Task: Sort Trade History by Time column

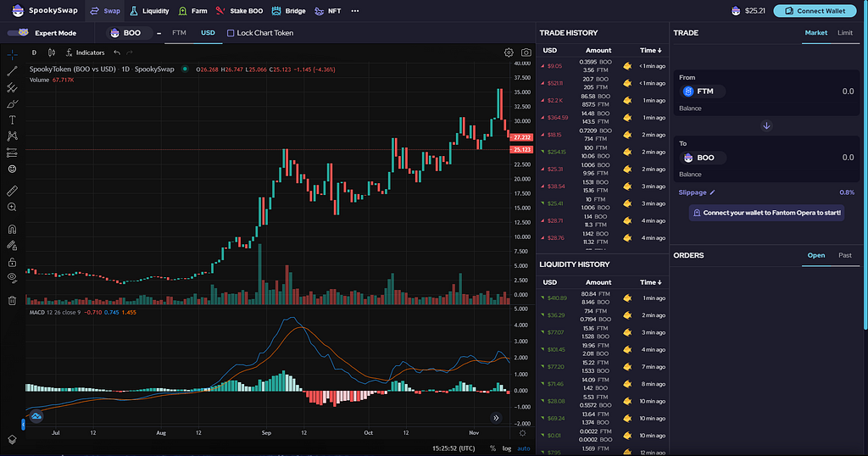Action: click(x=650, y=50)
